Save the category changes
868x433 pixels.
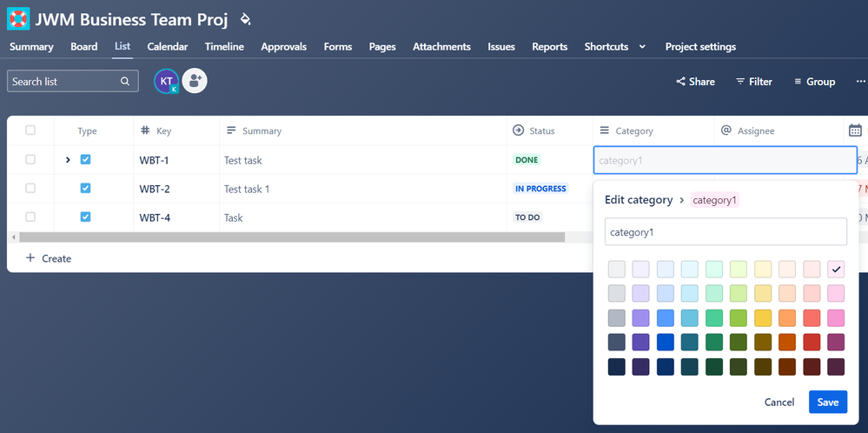[x=827, y=402]
